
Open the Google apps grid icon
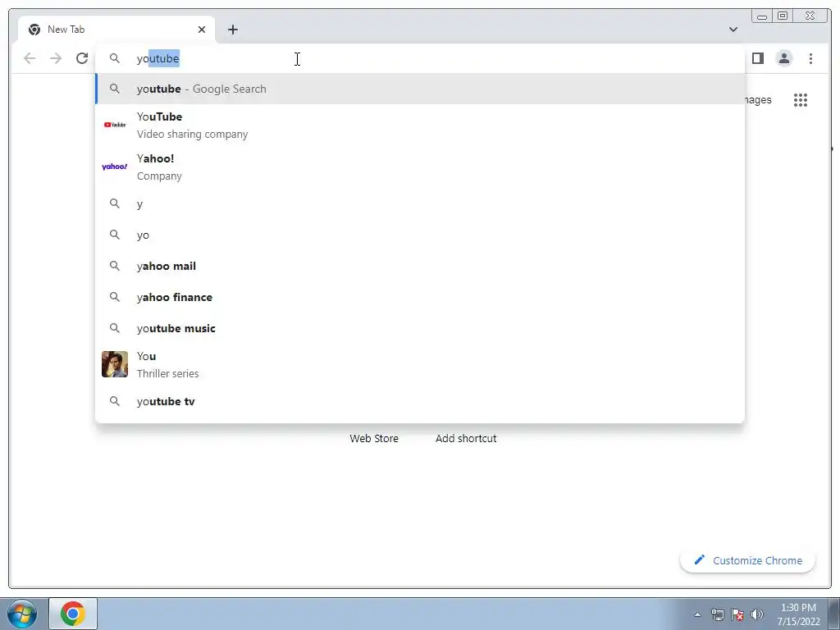tap(801, 99)
